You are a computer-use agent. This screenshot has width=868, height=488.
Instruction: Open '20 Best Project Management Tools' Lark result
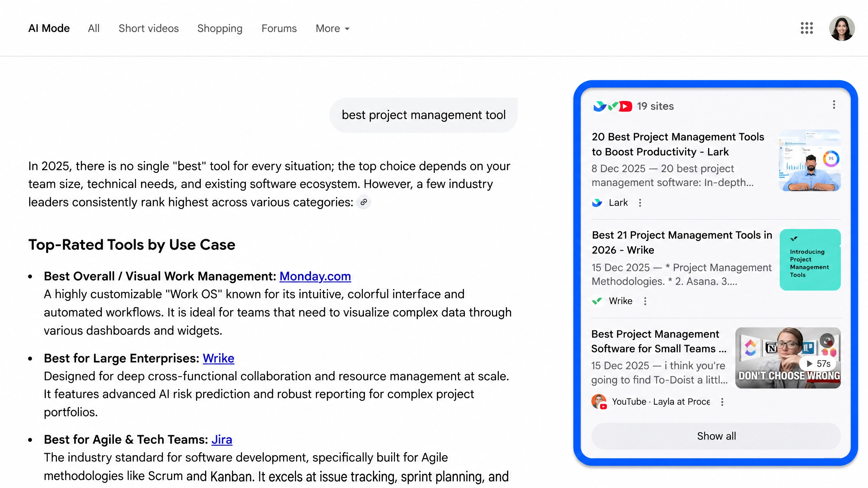point(678,144)
